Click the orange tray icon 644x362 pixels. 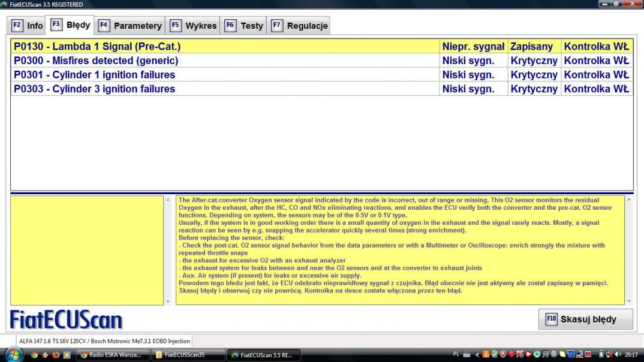486,354
